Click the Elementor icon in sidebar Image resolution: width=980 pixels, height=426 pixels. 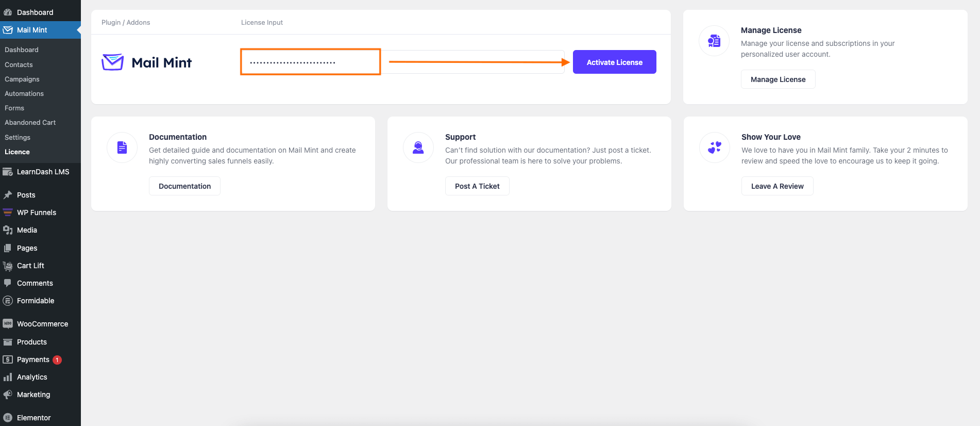coord(8,418)
